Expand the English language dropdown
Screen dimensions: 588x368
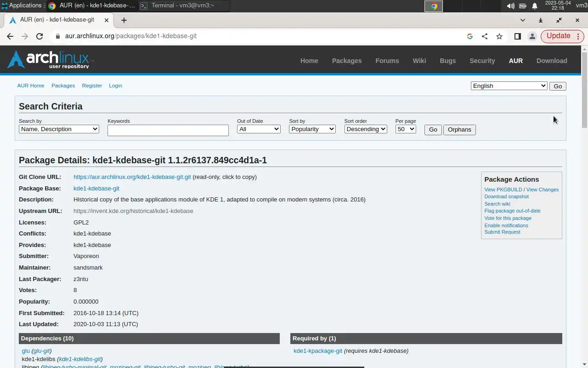coord(509,86)
